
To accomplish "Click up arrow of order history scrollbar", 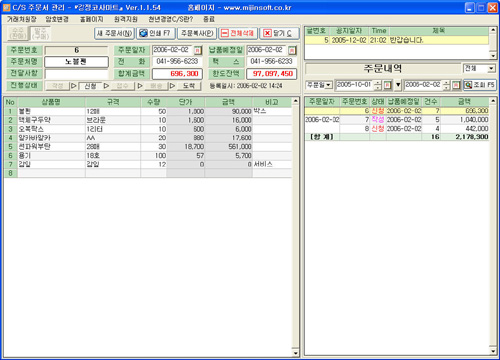I will (494, 101).
